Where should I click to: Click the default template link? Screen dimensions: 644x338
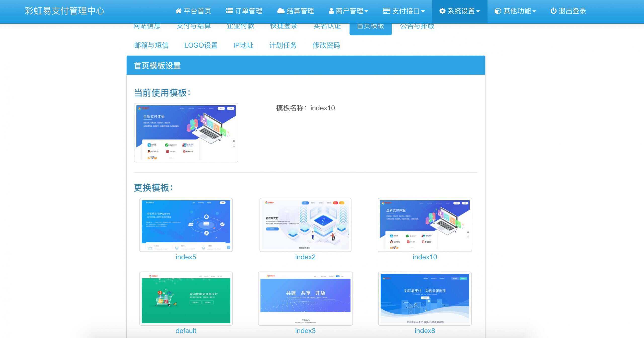tap(186, 331)
